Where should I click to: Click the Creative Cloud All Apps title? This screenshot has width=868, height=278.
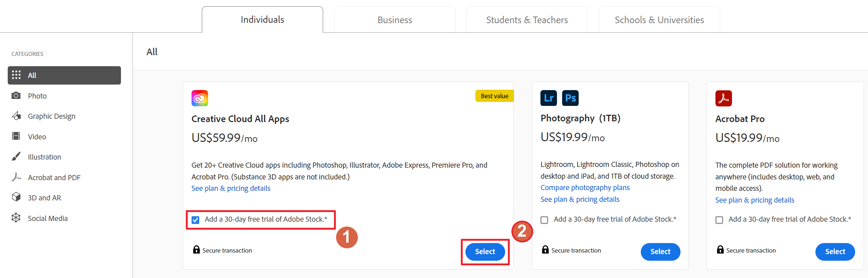coord(240,119)
